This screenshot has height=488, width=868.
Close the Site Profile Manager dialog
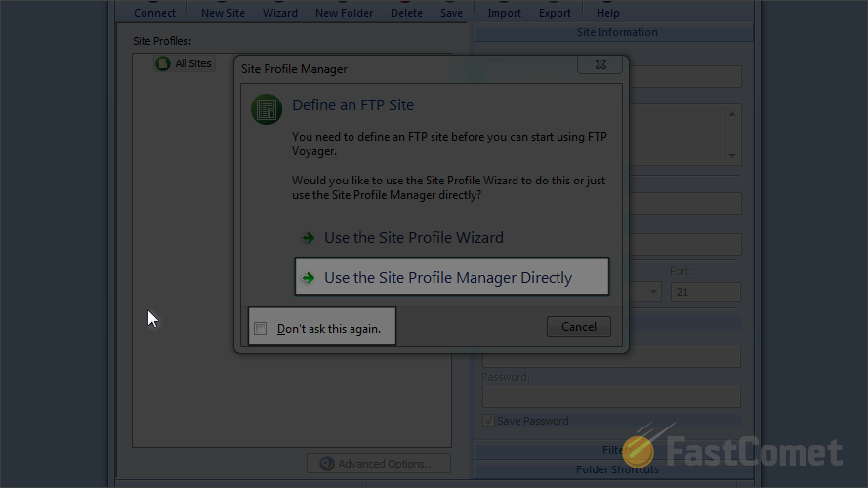pos(600,64)
